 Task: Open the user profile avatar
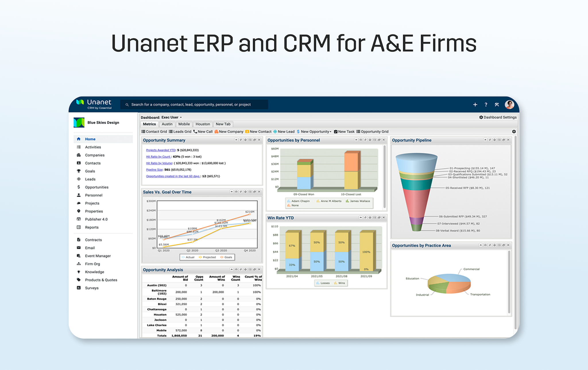coord(509,105)
